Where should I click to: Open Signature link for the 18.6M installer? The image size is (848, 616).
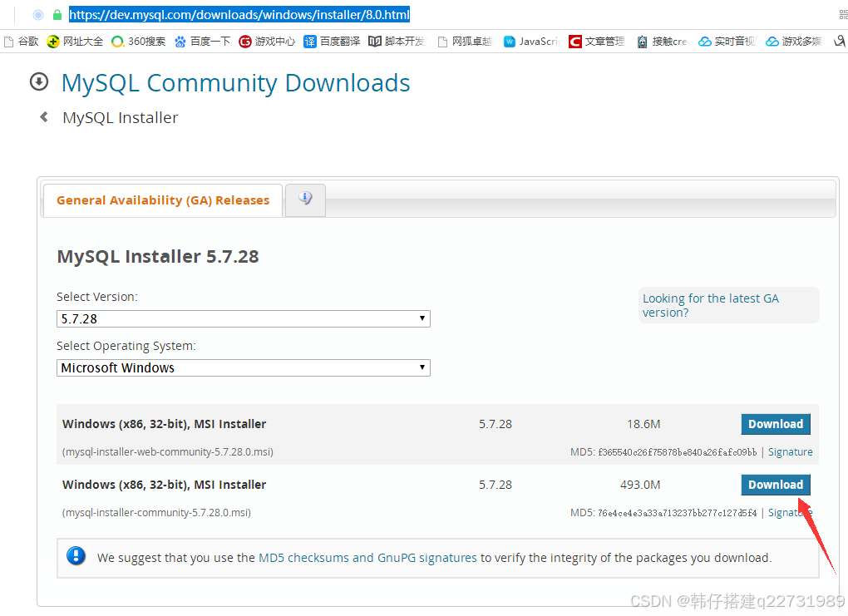click(x=790, y=452)
